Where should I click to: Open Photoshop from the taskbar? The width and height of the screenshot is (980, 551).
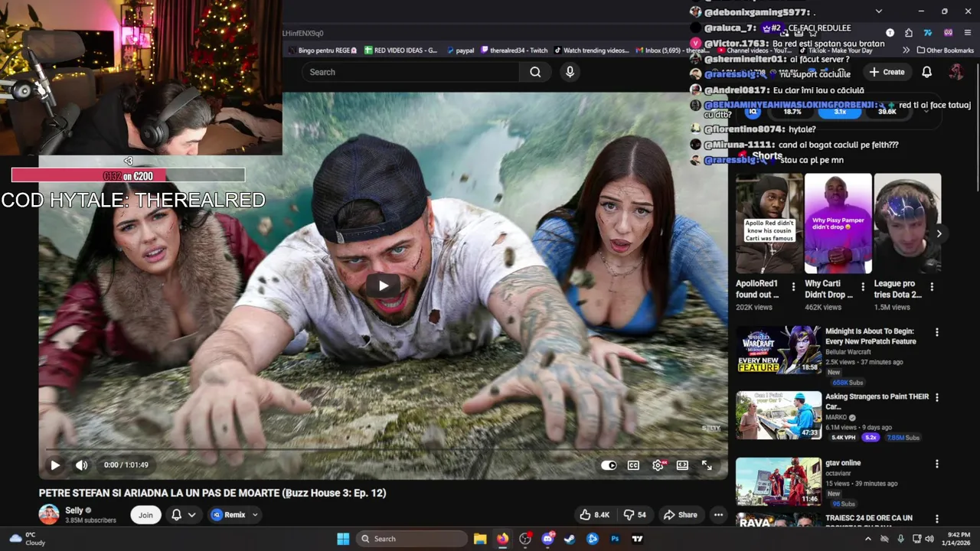coord(615,539)
